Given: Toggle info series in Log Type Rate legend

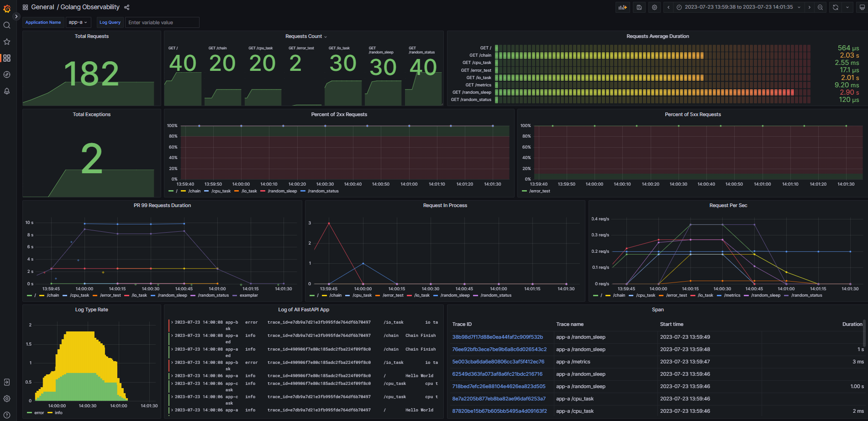Looking at the screenshot, I should point(58,413).
